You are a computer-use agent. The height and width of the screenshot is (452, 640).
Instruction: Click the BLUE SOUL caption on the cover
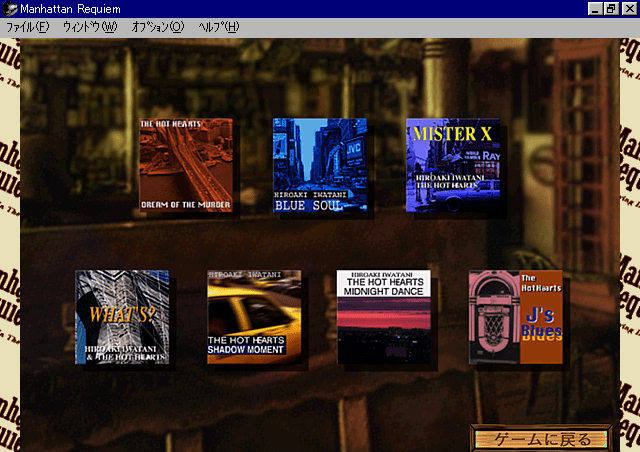pos(308,206)
